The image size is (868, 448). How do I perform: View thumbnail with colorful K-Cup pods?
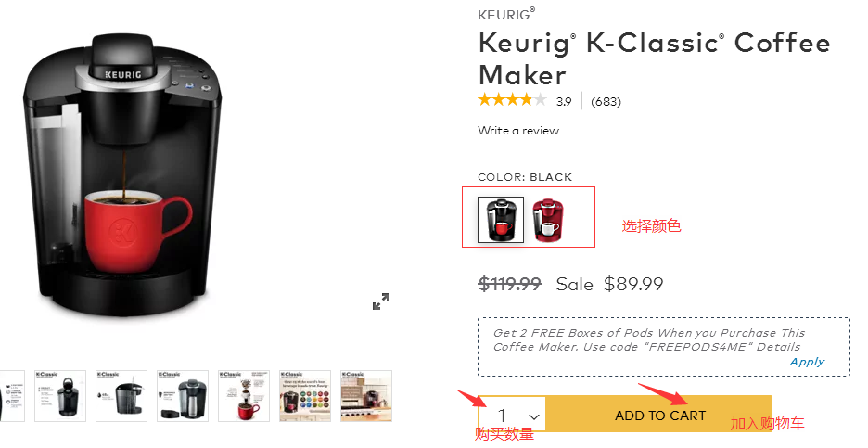[x=305, y=396]
